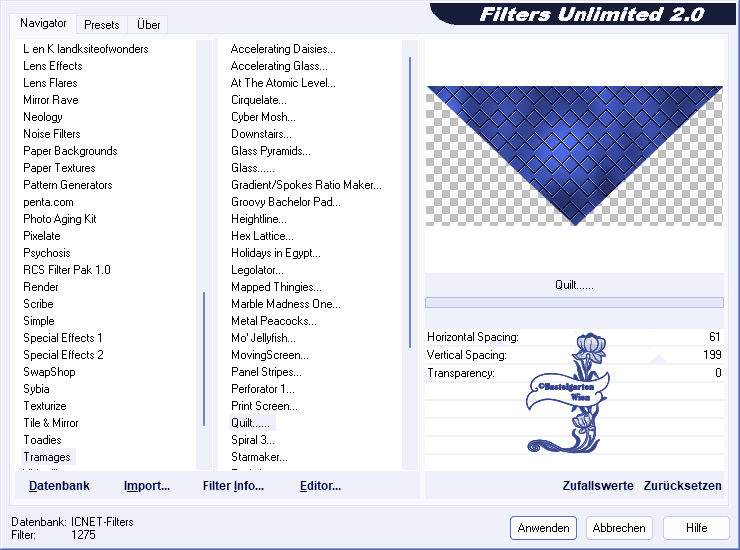Select Perforator 1... filter
This screenshot has height=550, width=740.
click(x=263, y=389)
